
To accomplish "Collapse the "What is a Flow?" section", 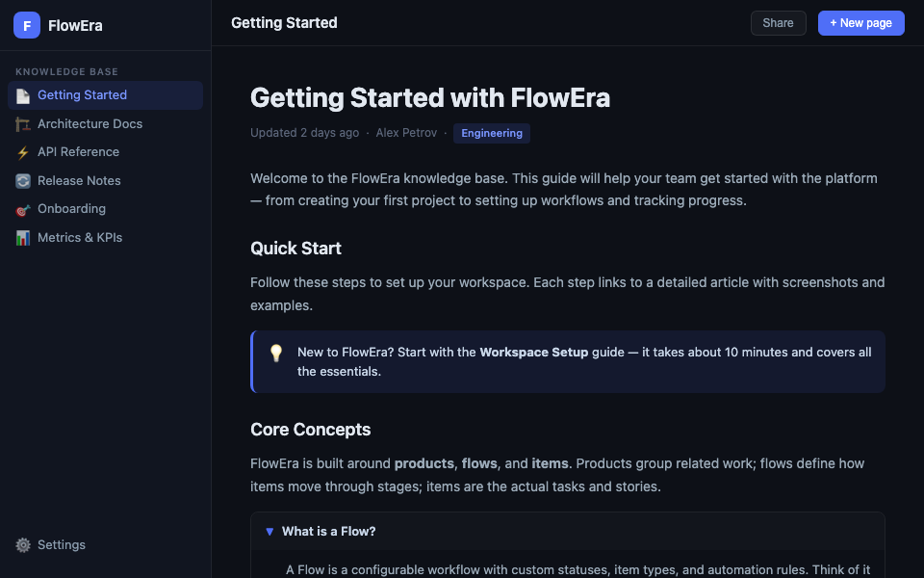I will click(x=269, y=531).
